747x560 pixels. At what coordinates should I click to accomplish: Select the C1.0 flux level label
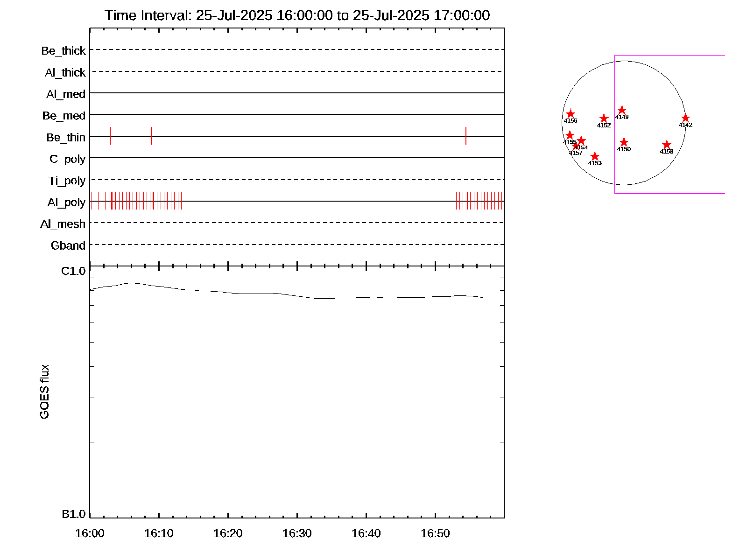coord(73,271)
